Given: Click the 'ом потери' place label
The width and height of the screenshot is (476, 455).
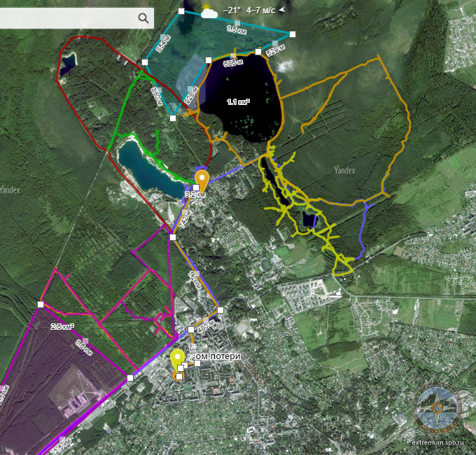Looking at the screenshot, I should 217,356.
